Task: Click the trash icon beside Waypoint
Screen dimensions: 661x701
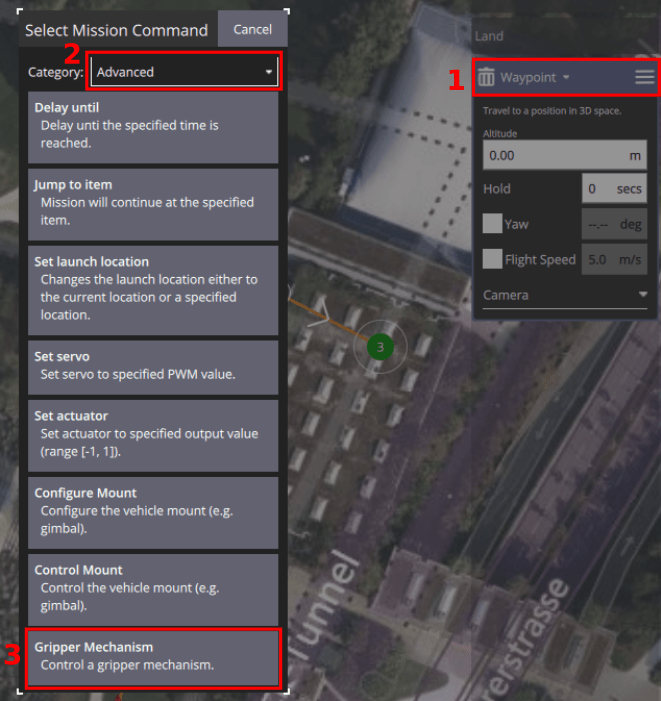Action: click(x=486, y=77)
